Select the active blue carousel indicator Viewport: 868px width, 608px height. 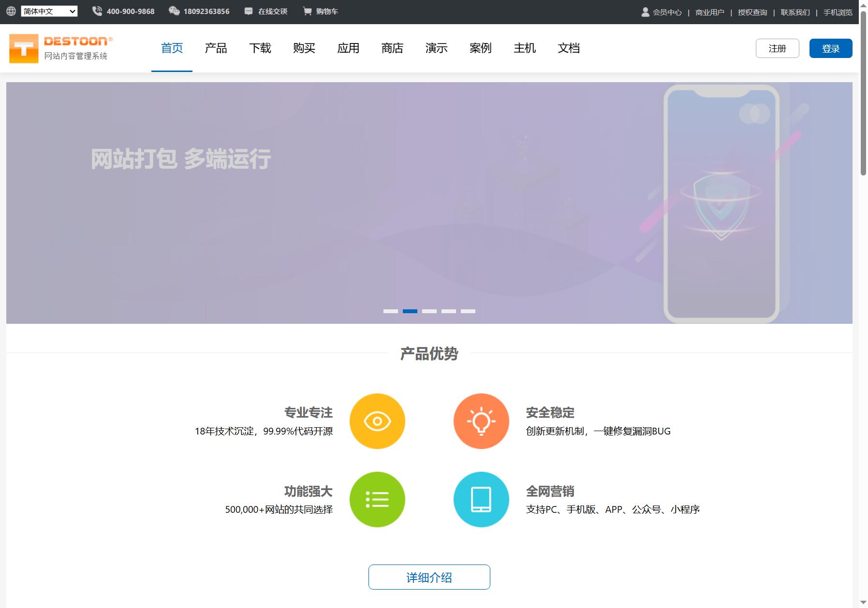click(x=410, y=311)
